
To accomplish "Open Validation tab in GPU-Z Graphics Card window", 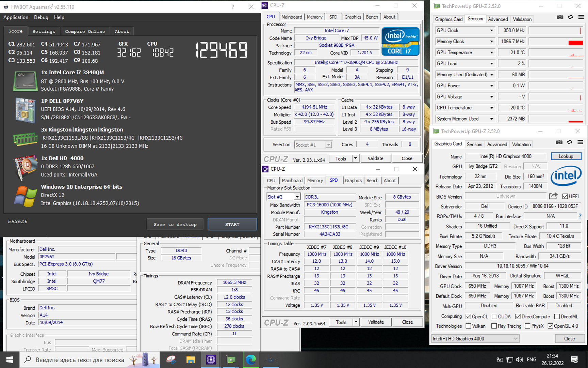I will [521, 144].
